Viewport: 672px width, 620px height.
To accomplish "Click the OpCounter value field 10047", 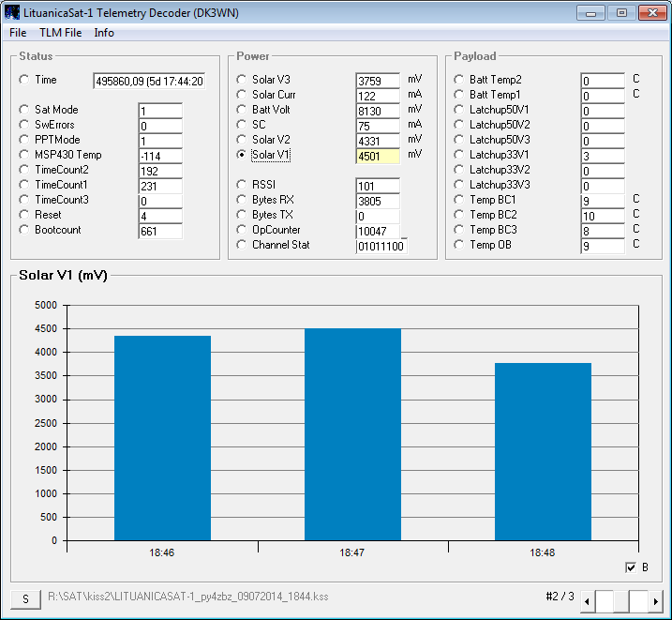I will 378,231.
